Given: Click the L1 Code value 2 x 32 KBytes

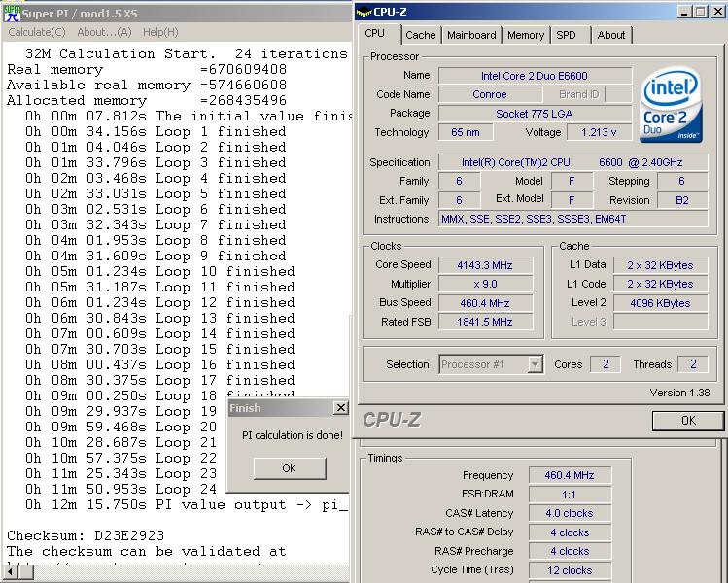Looking at the screenshot, I should 660,284.
